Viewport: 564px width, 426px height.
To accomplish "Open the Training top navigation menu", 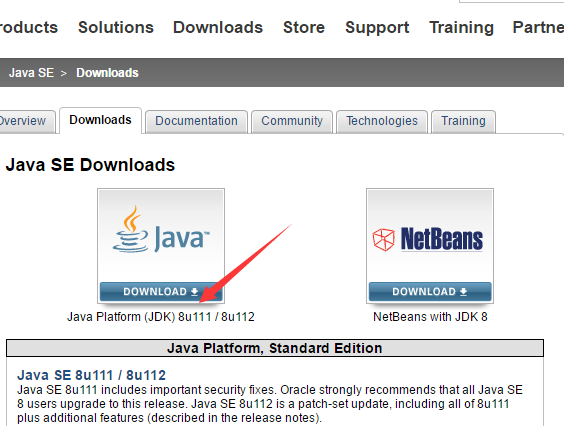I will coord(461,27).
